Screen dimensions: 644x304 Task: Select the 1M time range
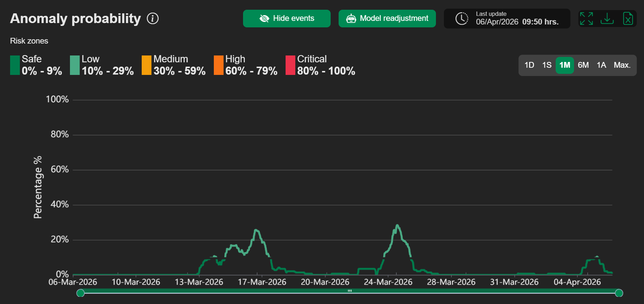pyautogui.click(x=565, y=65)
